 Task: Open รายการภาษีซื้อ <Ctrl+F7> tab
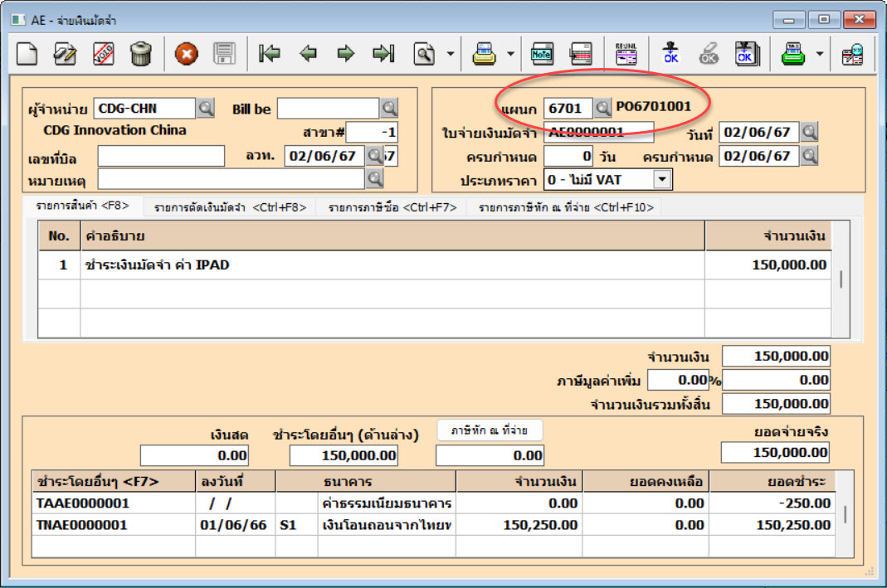[x=392, y=207]
